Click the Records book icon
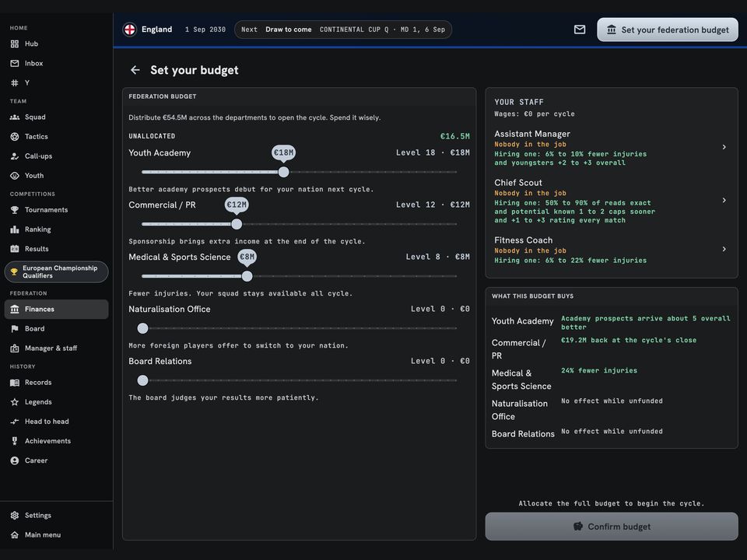 point(15,383)
